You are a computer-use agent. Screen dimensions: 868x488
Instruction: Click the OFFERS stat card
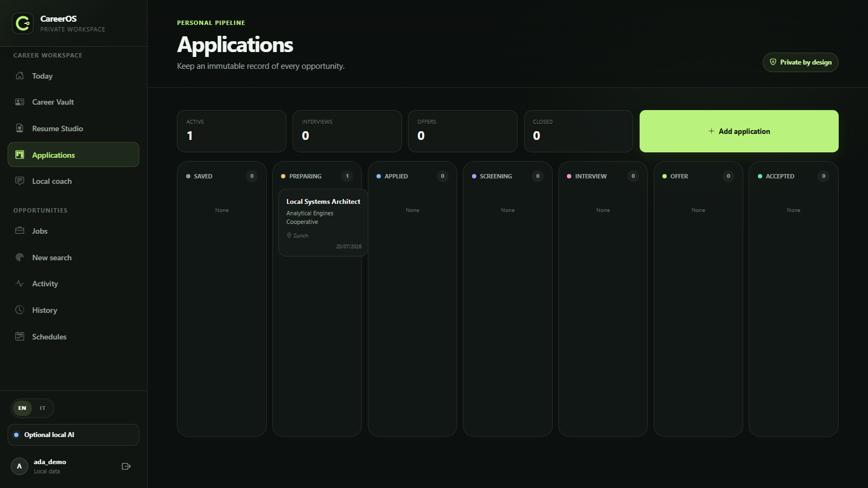(463, 131)
